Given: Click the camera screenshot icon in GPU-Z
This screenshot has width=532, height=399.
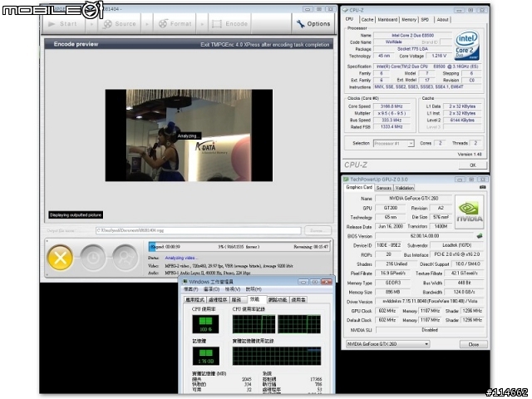Looking at the screenshot, I should pyautogui.click(x=482, y=187).
